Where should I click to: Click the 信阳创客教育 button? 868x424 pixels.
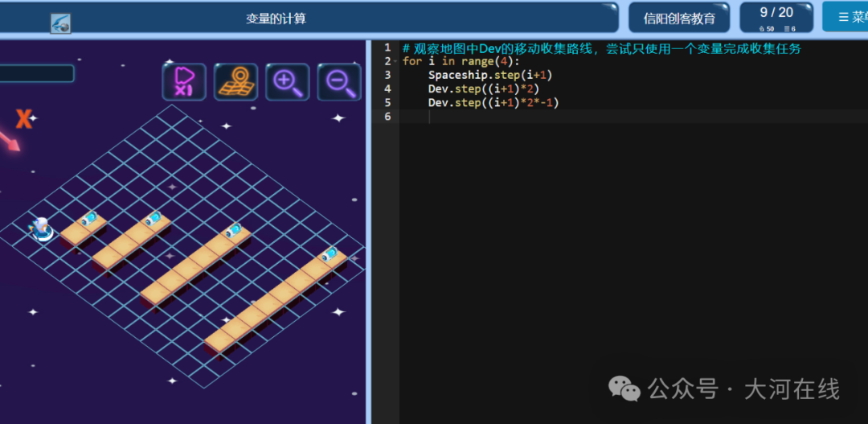point(678,18)
